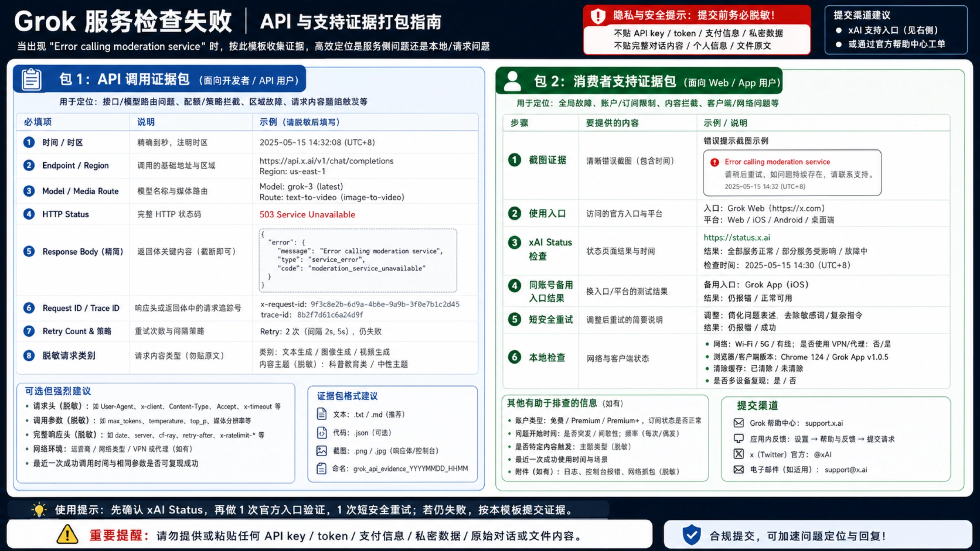This screenshot has width=980, height=551.
Task: Click blue number 2 badge beside Endpoint / Region
Action: click(x=29, y=165)
